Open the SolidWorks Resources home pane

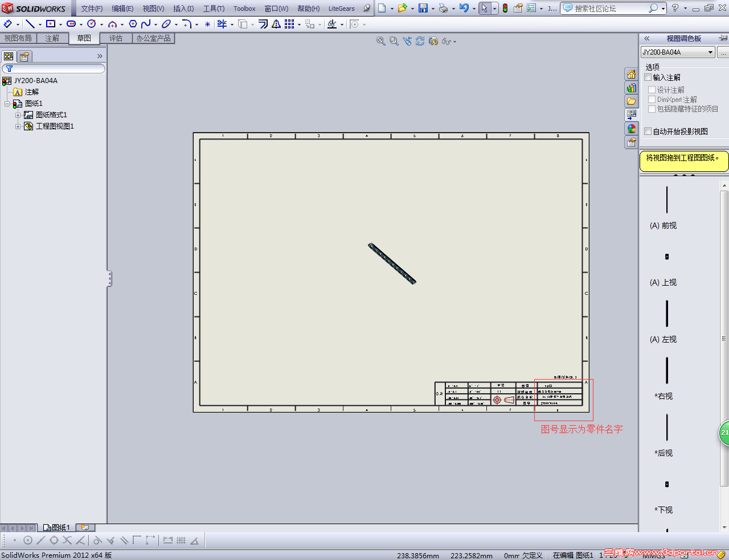pos(632,74)
